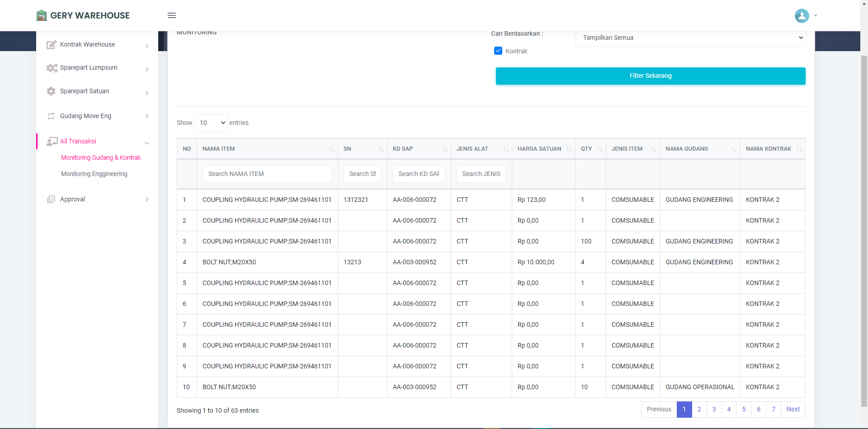Click the Kontrak Warehouse edit icon

point(52,45)
